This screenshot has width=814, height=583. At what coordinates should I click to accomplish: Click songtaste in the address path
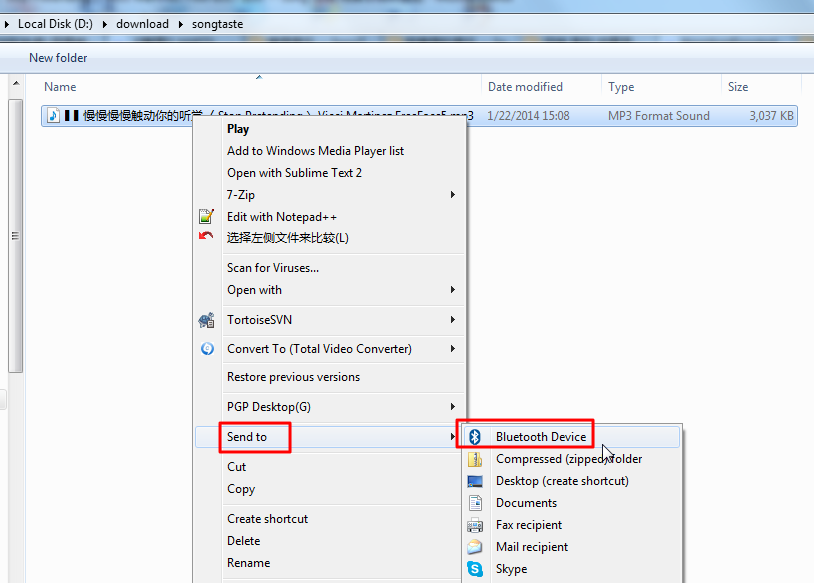pos(218,24)
